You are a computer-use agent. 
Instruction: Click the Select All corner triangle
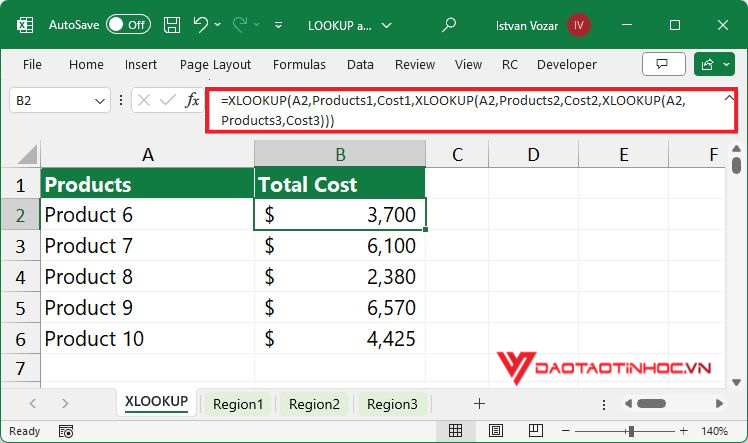pos(27,155)
